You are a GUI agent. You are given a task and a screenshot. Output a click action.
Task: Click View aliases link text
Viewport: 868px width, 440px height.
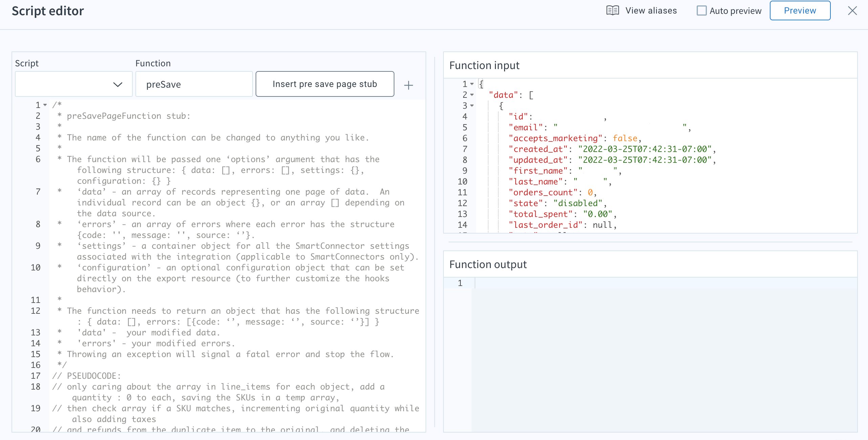pos(651,11)
